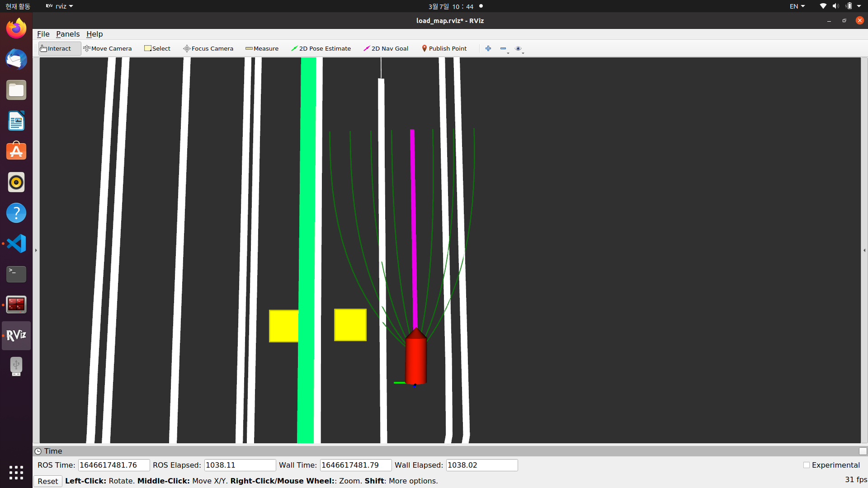The width and height of the screenshot is (868, 488).
Task: Open the Terminator app from the dock
Action: click(16, 305)
